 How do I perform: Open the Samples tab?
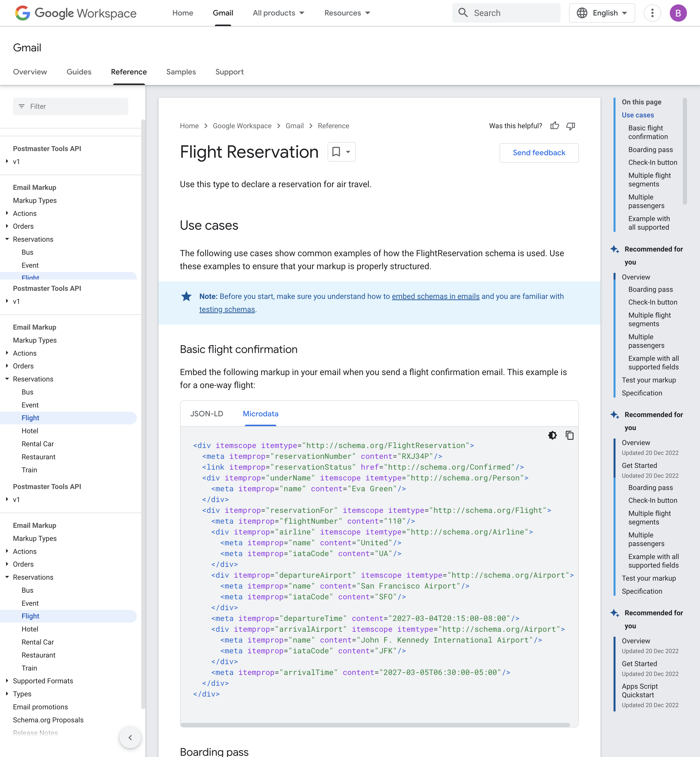(x=181, y=72)
